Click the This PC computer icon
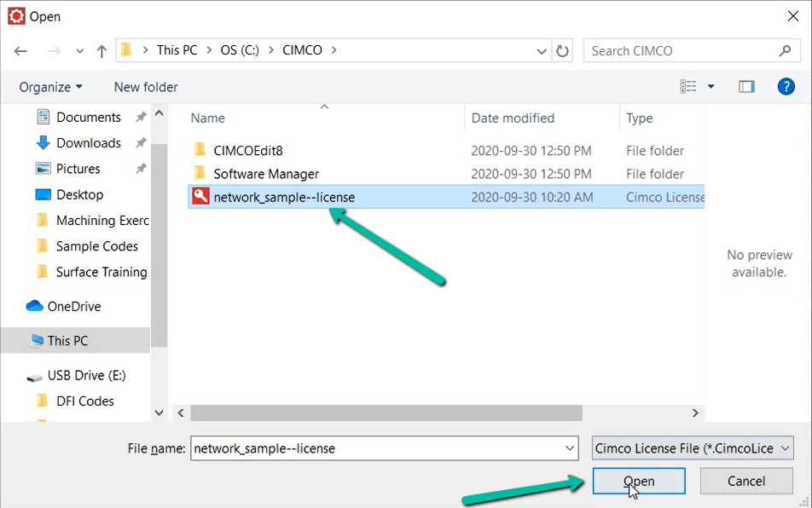 (37, 340)
